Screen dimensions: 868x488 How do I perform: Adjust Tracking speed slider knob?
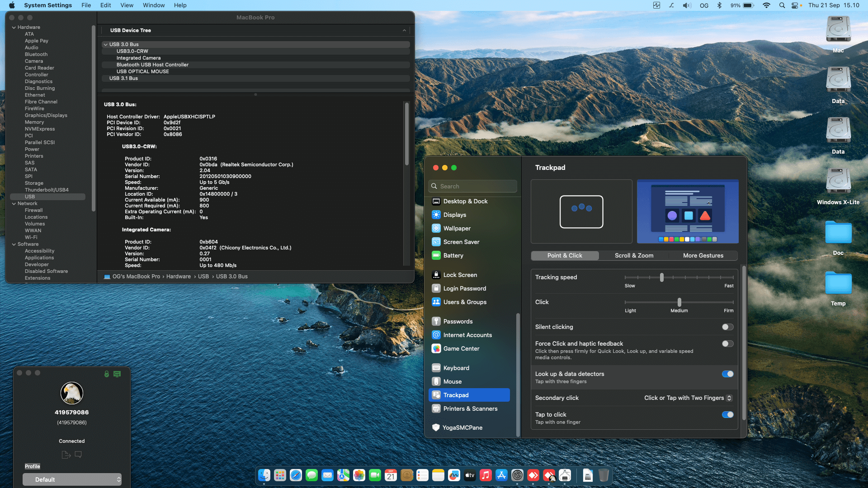pyautogui.click(x=662, y=277)
